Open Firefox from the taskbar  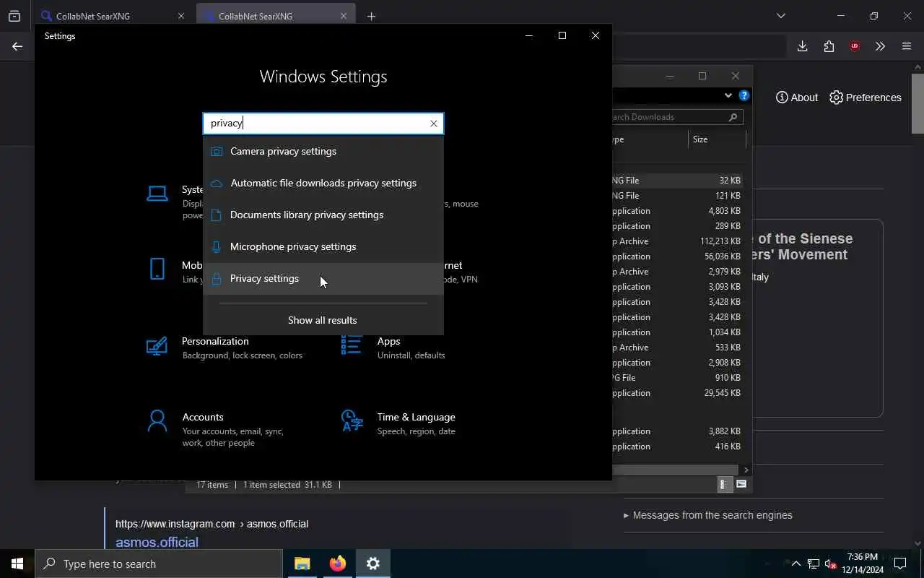point(337,564)
